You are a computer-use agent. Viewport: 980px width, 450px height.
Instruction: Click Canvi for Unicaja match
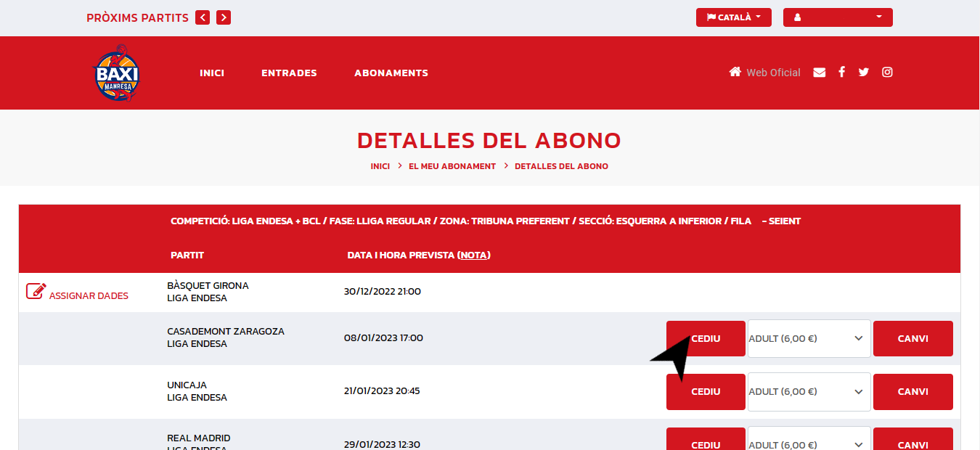913,392
